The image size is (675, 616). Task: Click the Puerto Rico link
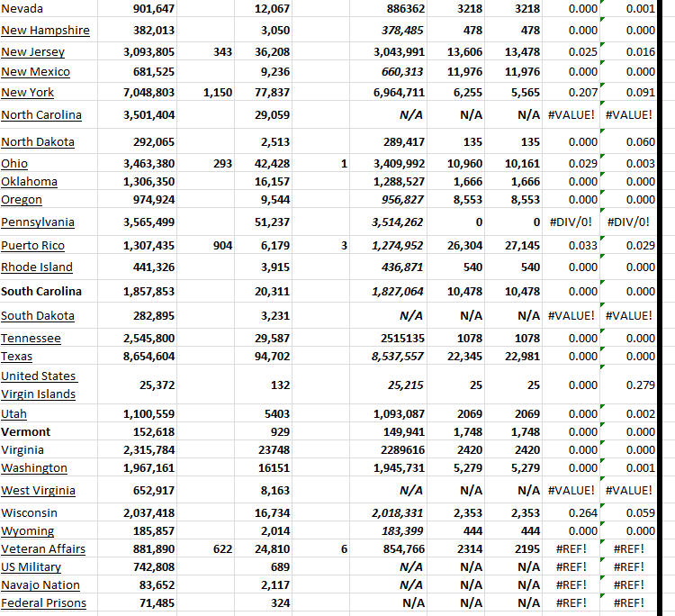32,246
